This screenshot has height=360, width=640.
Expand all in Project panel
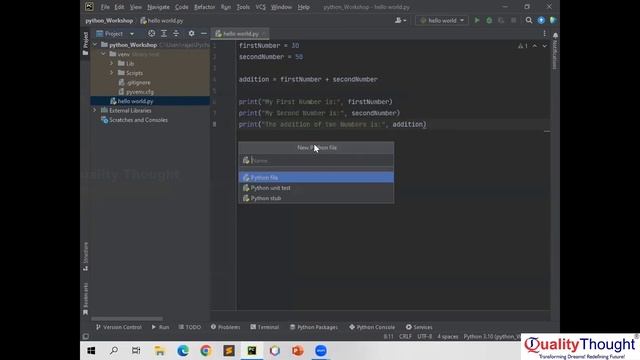(164, 33)
